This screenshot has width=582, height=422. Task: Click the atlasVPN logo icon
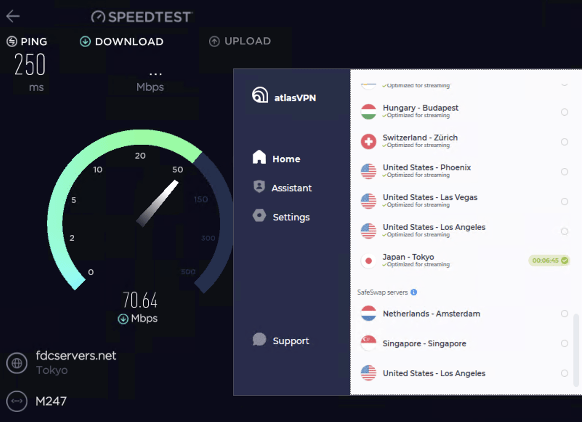[260, 95]
